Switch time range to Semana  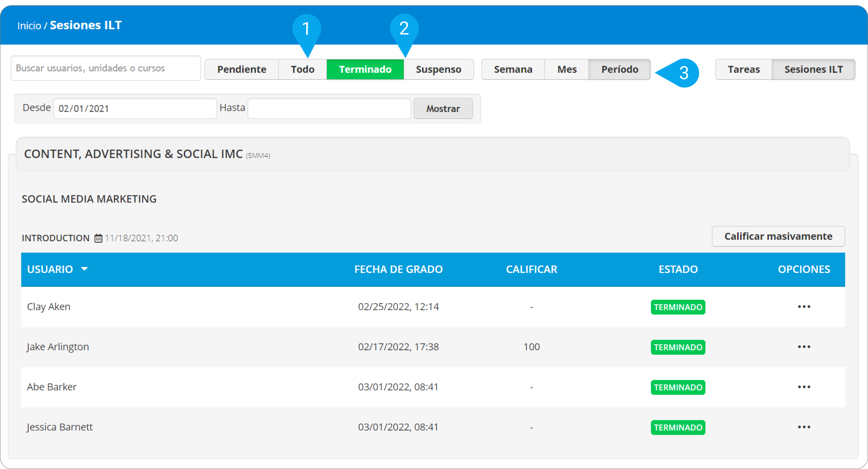(x=513, y=69)
